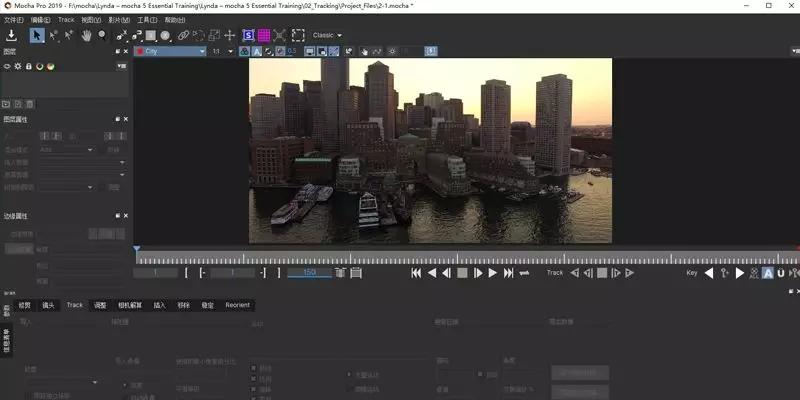Click the out-point frame field showing 150
This screenshot has width=800, height=400.
[x=309, y=272]
